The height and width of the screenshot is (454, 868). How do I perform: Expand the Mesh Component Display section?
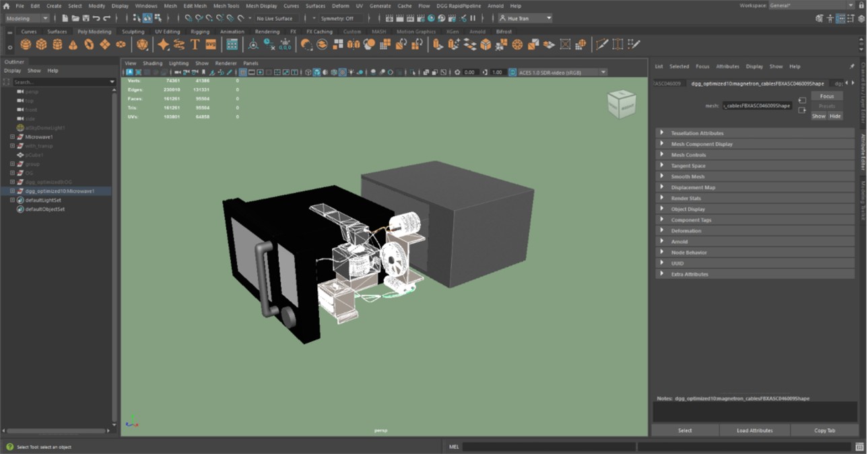(x=662, y=143)
